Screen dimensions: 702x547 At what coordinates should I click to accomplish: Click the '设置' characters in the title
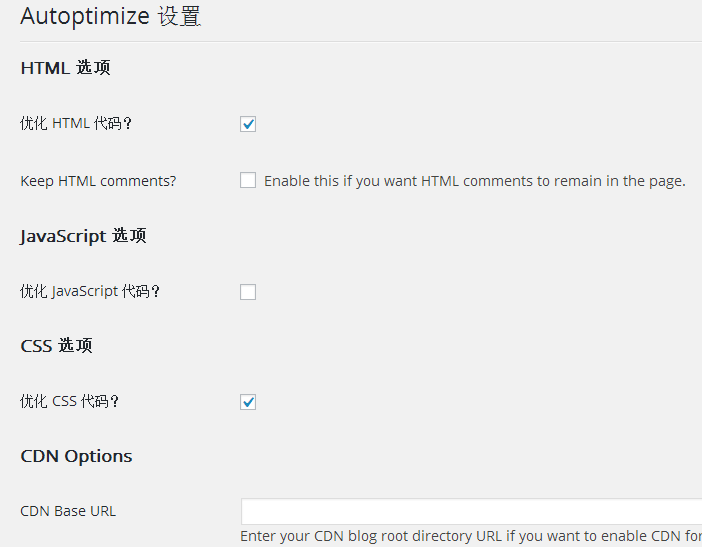pos(180,17)
